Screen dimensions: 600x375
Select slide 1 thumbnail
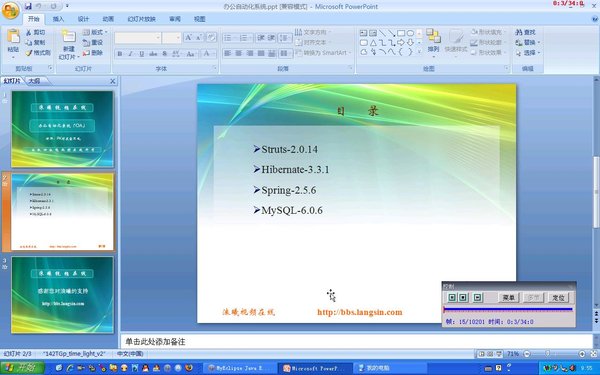62,129
